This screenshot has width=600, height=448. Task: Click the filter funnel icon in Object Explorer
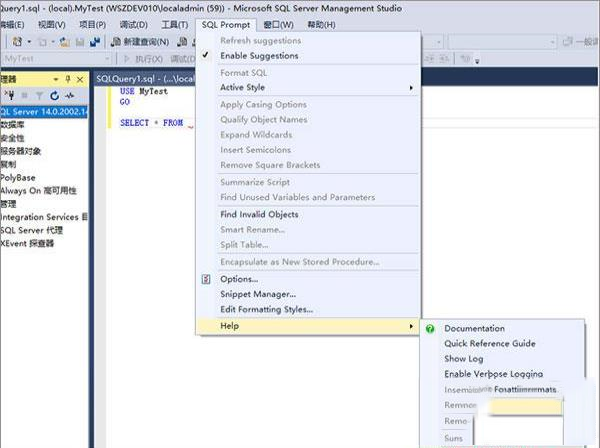pos(39,95)
